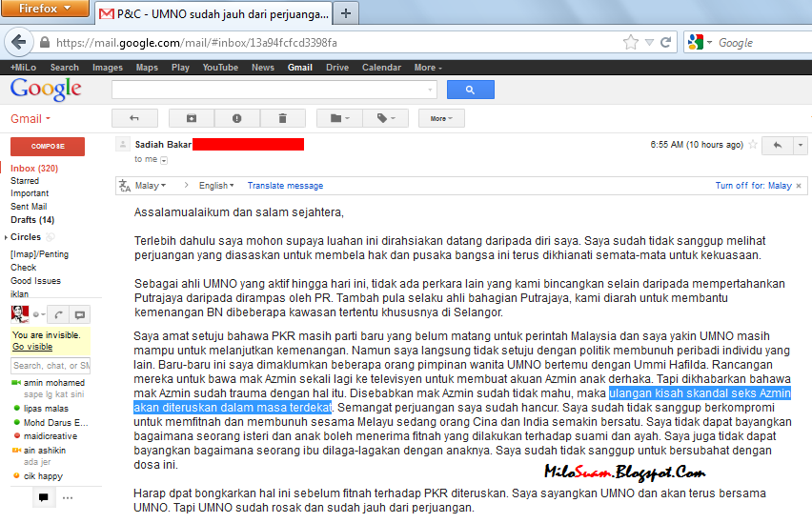This screenshot has height=523, width=812.
Task: Change target language English dropdown
Action: pos(216,186)
